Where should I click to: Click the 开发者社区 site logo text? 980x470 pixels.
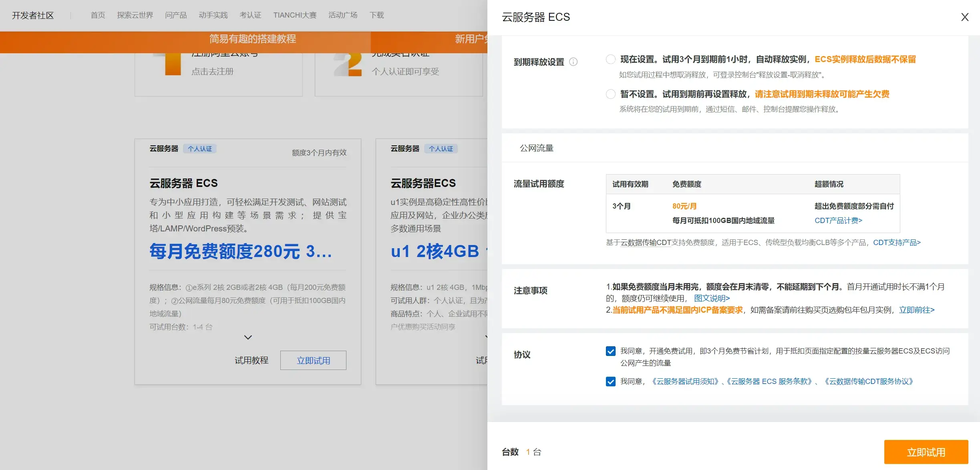(33, 15)
